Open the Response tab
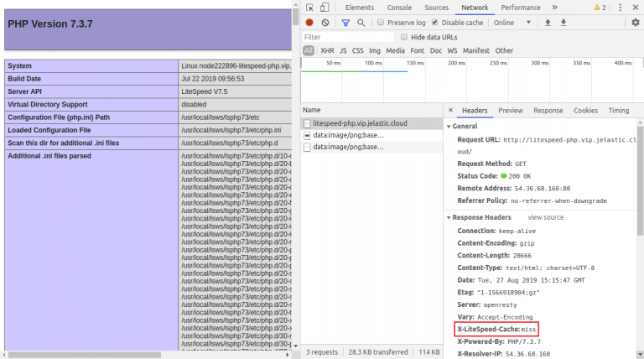 (548, 111)
